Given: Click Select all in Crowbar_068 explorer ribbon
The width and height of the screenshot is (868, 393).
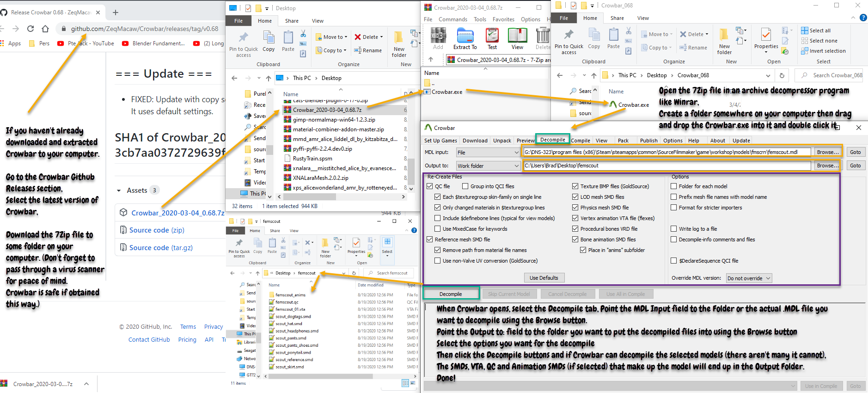Looking at the screenshot, I should 816,31.
